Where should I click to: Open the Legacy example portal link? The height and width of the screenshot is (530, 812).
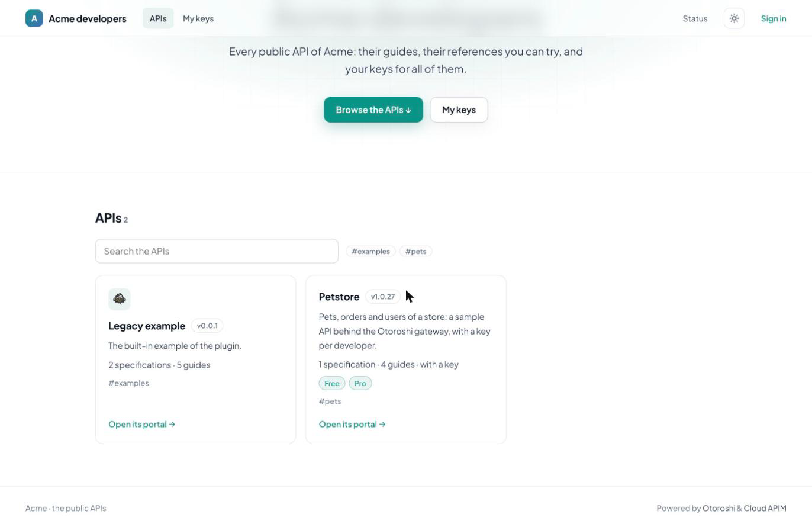coord(142,424)
